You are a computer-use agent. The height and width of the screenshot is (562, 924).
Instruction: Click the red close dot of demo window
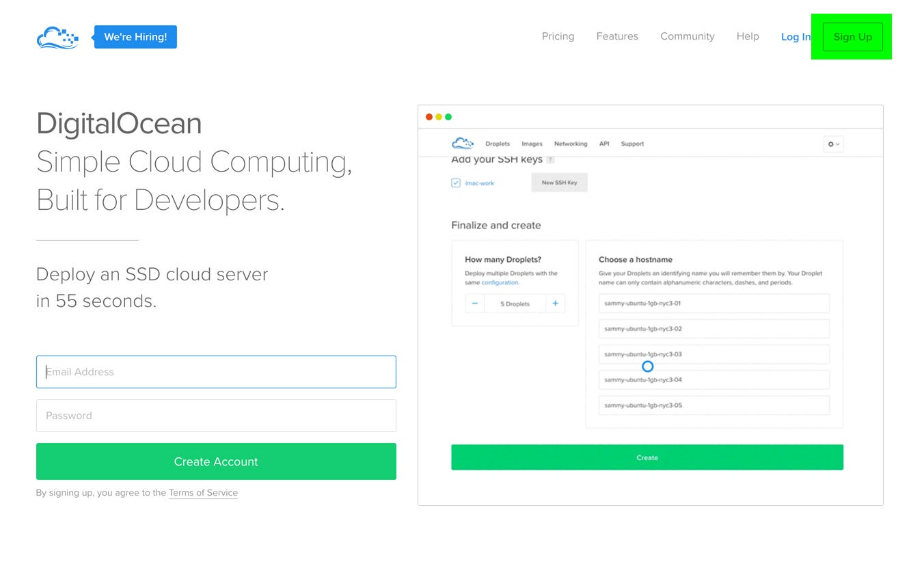429,117
